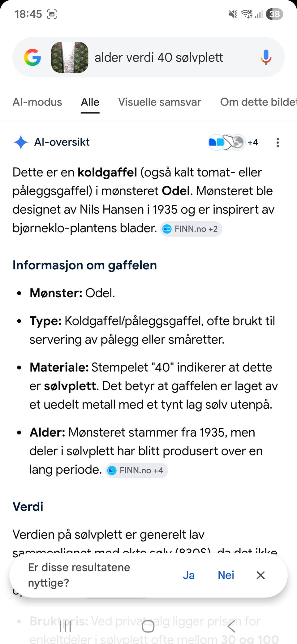This screenshot has height=644, width=297.
Task: Select the Alle tab
Action: click(x=90, y=102)
